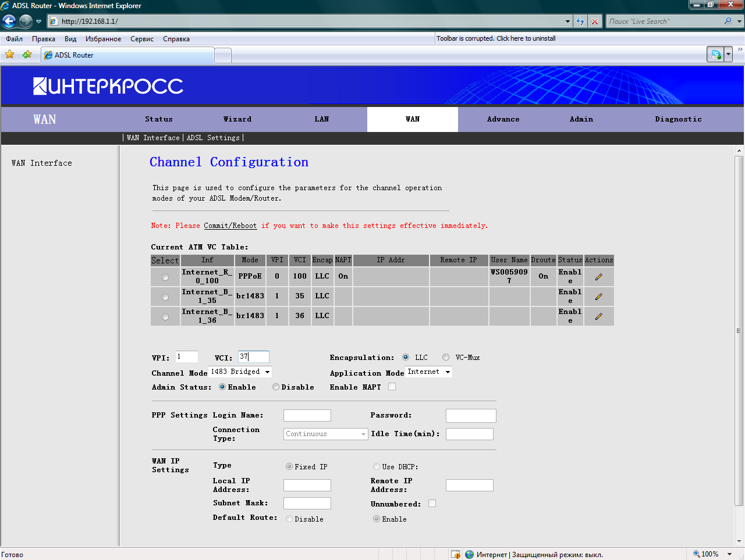Click the Subnet Mask field
Viewport: 745px width, 560px height.
(x=307, y=503)
